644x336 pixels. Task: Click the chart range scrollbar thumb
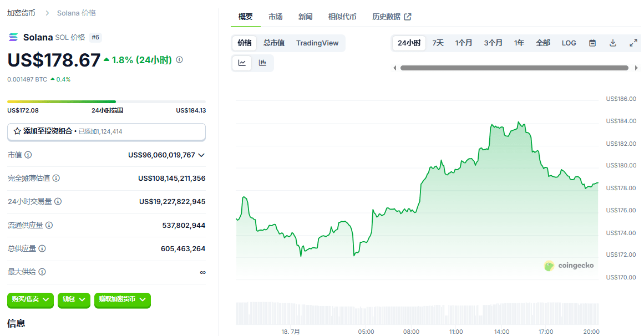(x=514, y=68)
